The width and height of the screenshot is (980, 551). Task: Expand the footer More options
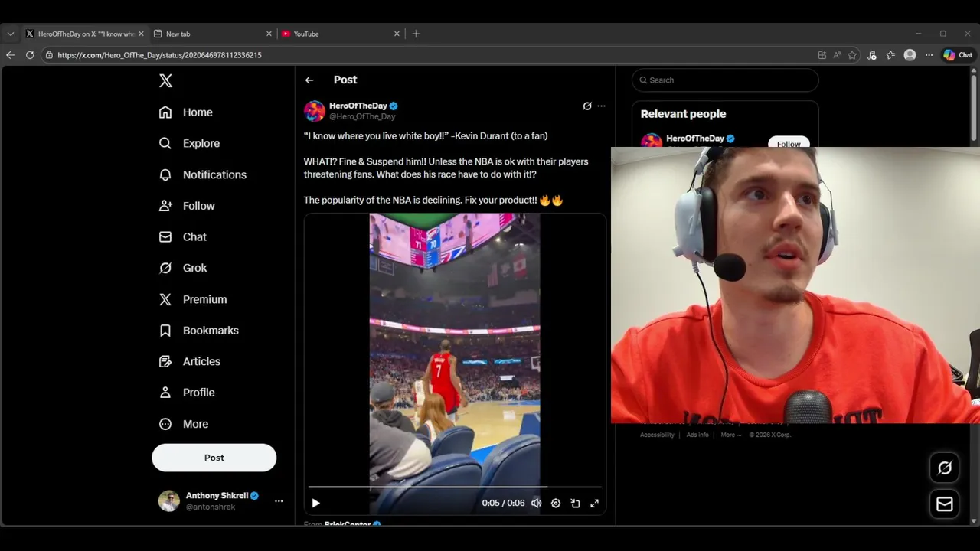(x=730, y=435)
